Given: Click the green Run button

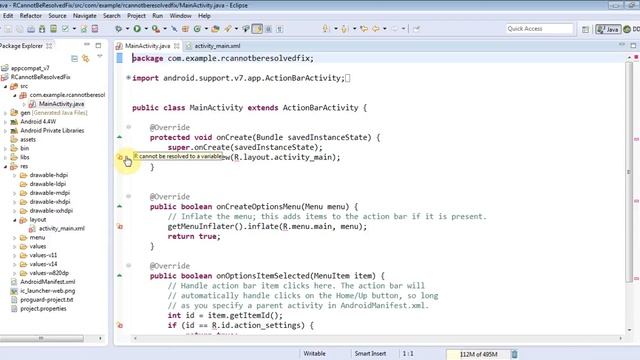Looking at the screenshot, I should (x=137, y=29).
